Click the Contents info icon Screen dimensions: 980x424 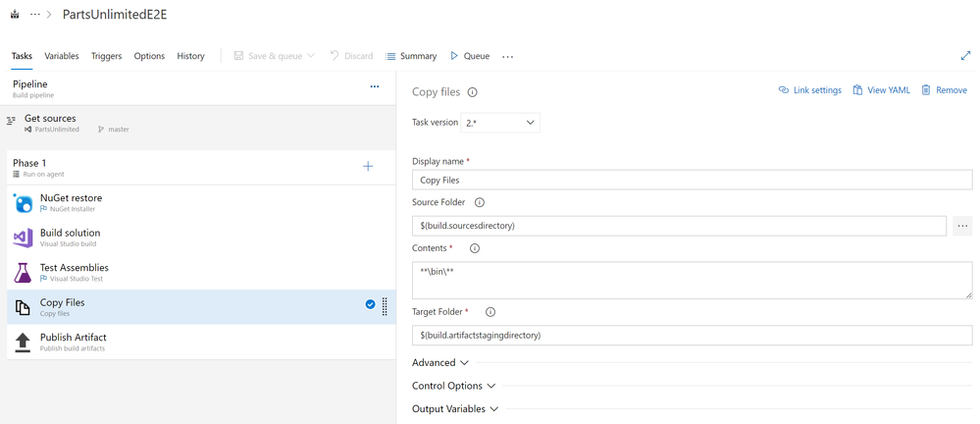(x=475, y=248)
